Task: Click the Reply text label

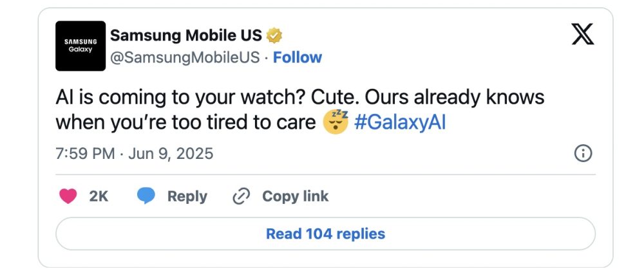Action: 187,197
